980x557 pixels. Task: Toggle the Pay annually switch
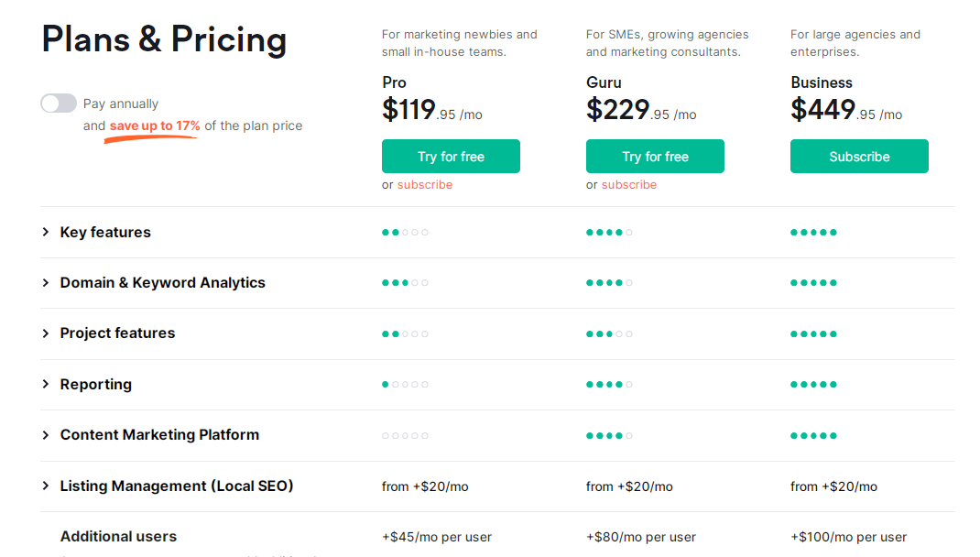click(59, 104)
